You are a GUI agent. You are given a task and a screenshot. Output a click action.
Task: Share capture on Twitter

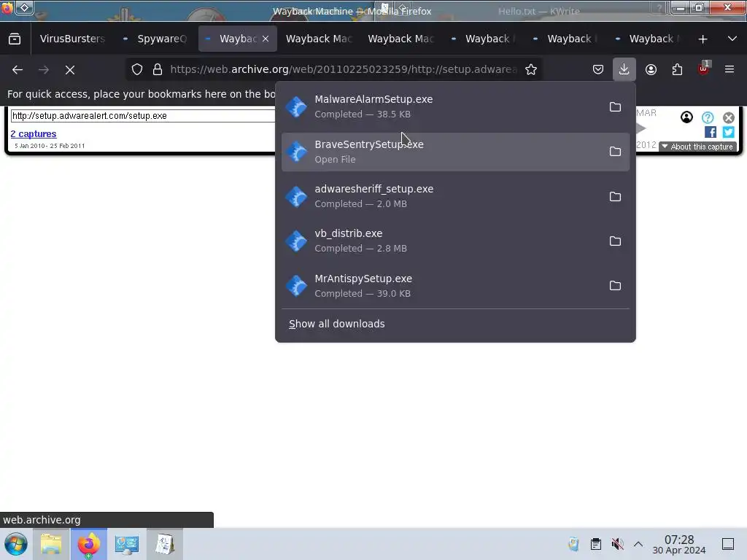pos(729,132)
